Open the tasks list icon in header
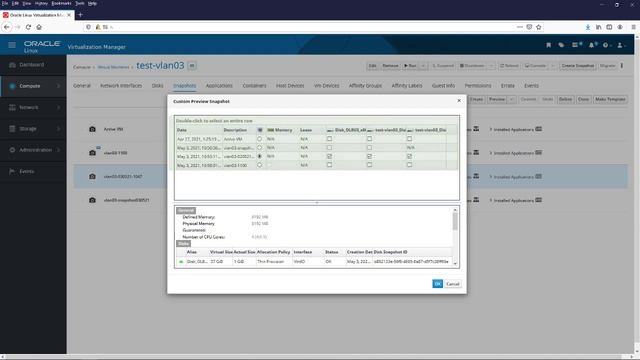 pos(576,45)
